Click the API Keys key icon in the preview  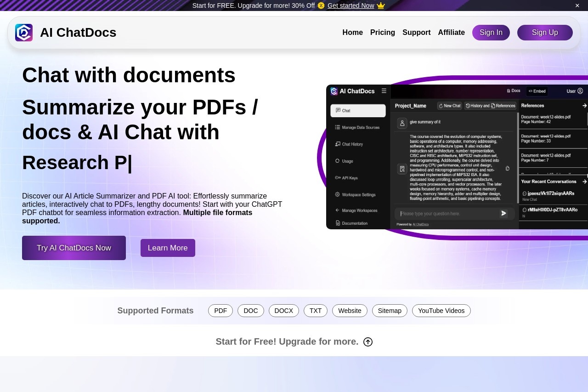pos(338,178)
